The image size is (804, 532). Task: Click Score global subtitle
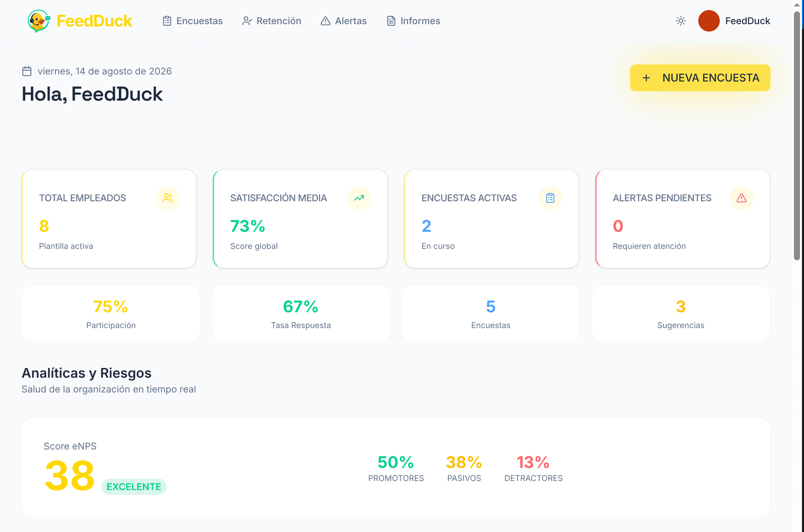(x=254, y=246)
